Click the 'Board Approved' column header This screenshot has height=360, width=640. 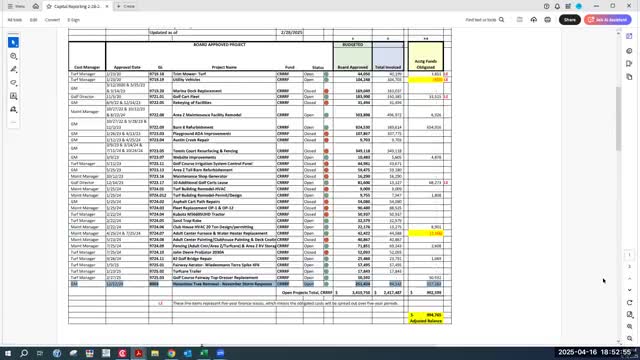pyautogui.click(x=353, y=67)
